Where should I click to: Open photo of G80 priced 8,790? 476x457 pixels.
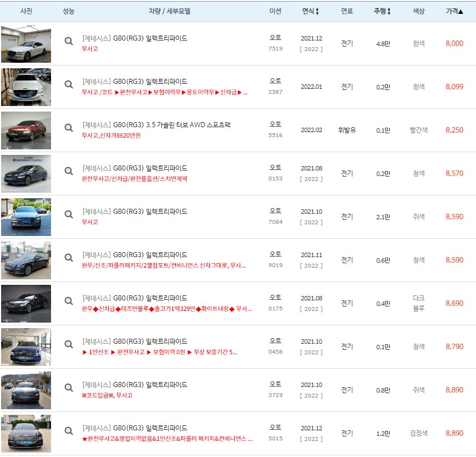[26, 347]
